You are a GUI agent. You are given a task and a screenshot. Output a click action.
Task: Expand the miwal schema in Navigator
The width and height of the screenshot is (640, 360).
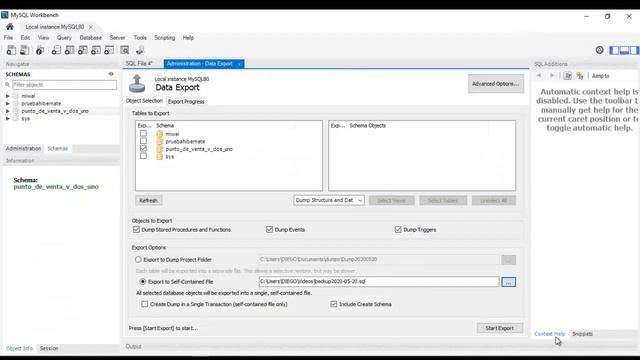tap(7, 96)
